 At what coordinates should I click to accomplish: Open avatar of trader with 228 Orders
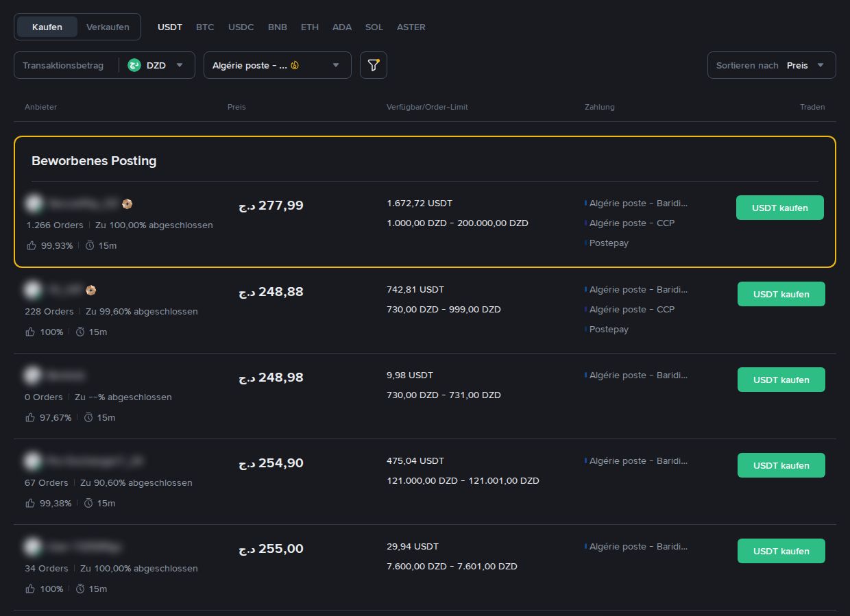[x=33, y=290]
